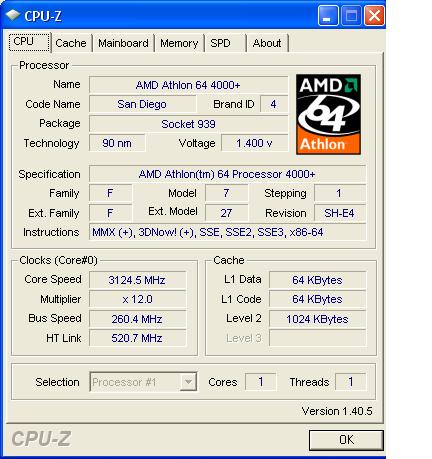Click the Ext. Family value F

[110, 213]
